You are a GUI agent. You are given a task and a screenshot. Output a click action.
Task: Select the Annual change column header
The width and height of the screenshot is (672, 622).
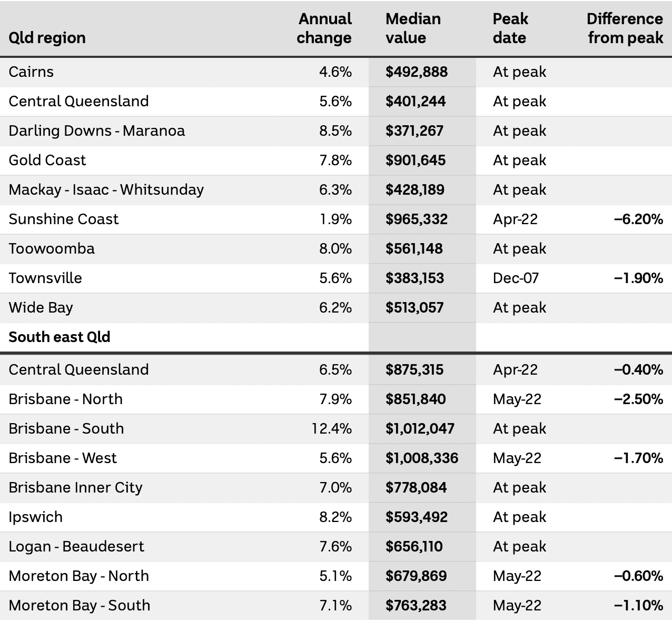tap(324, 28)
